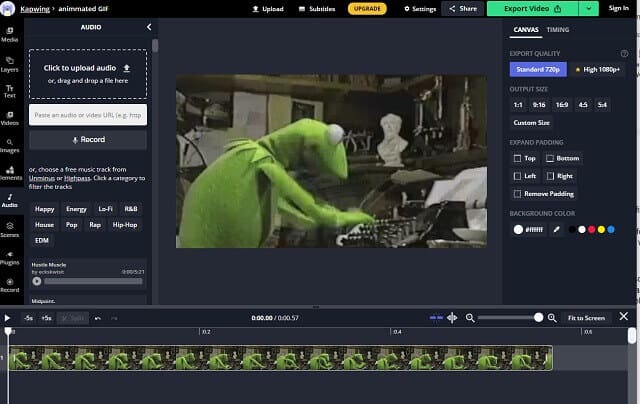Image resolution: width=640 pixels, height=404 pixels.
Task: Filter tracks by Energy category
Action: pos(76,209)
